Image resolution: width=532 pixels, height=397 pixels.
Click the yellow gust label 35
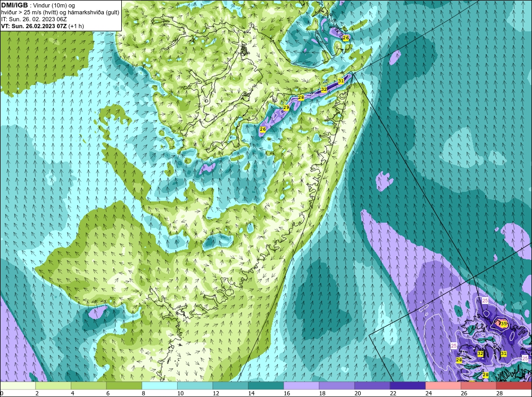504,324
